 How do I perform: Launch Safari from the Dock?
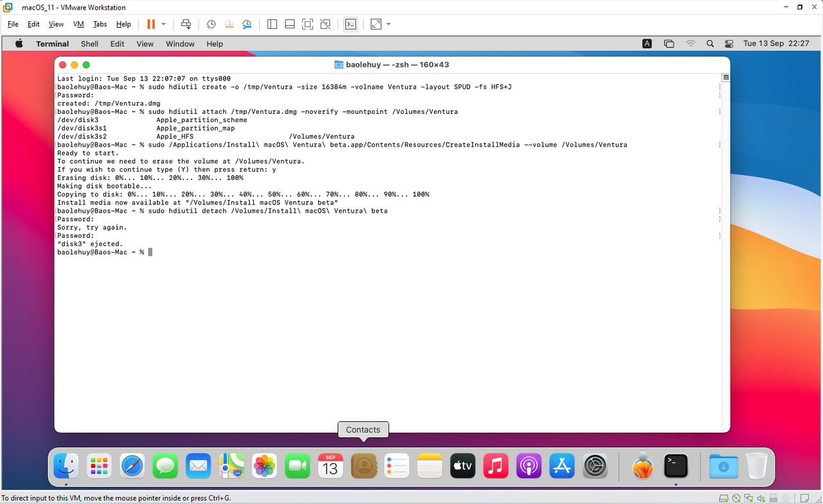[x=132, y=465]
